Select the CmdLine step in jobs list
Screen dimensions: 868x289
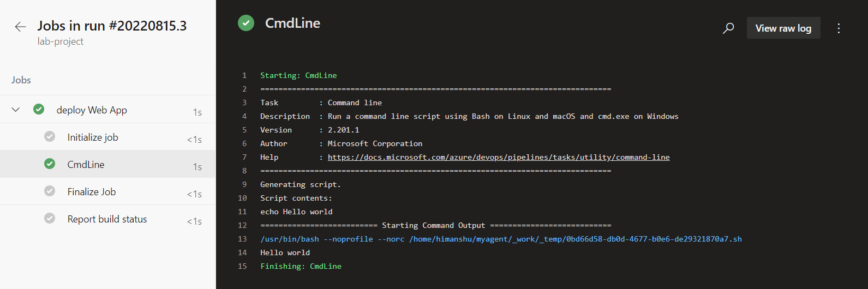[x=107, y=164]
